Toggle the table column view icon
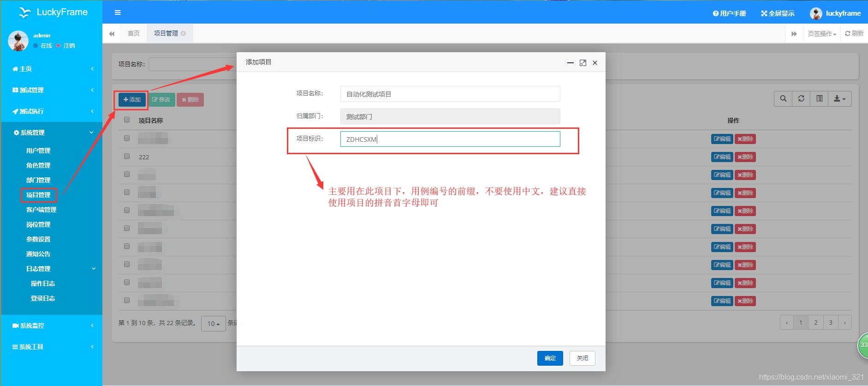The height and width of the screenshot is (386, 868). [x=819, y=99]
